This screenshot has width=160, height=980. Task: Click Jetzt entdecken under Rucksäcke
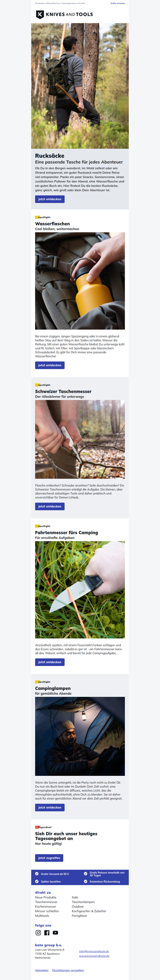pos(50,199)
